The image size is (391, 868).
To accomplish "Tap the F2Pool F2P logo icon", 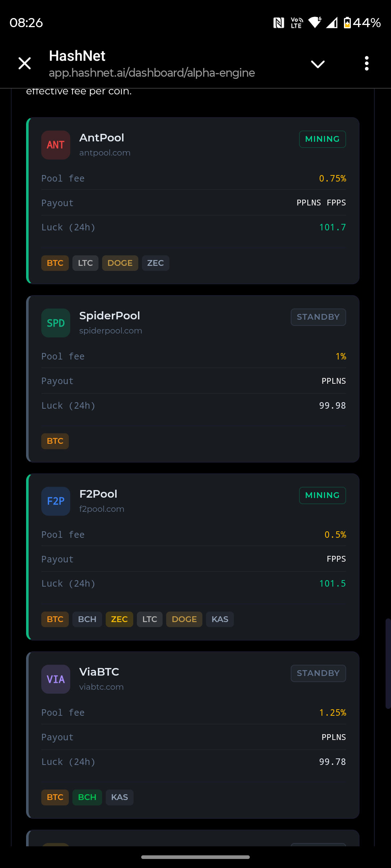I will [56, 501].
